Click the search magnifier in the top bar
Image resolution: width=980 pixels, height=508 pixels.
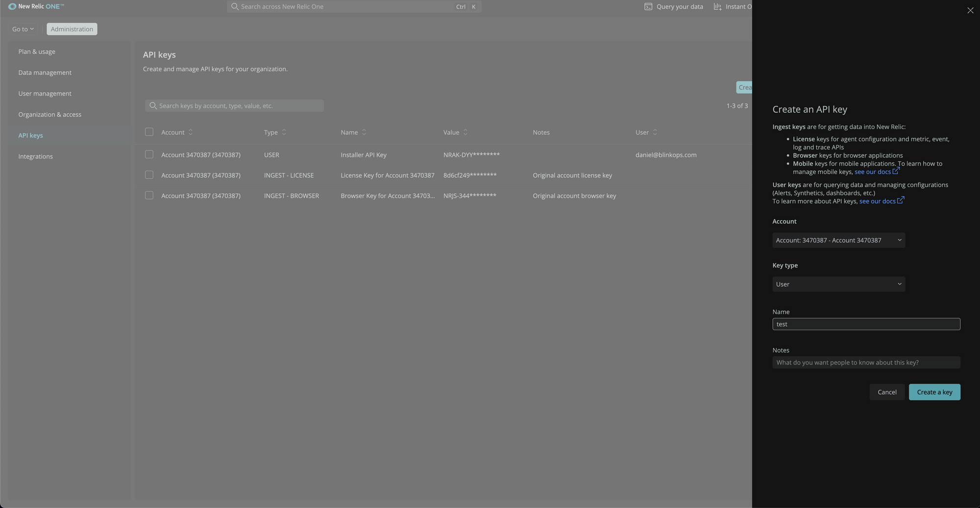tap(235, 6)
